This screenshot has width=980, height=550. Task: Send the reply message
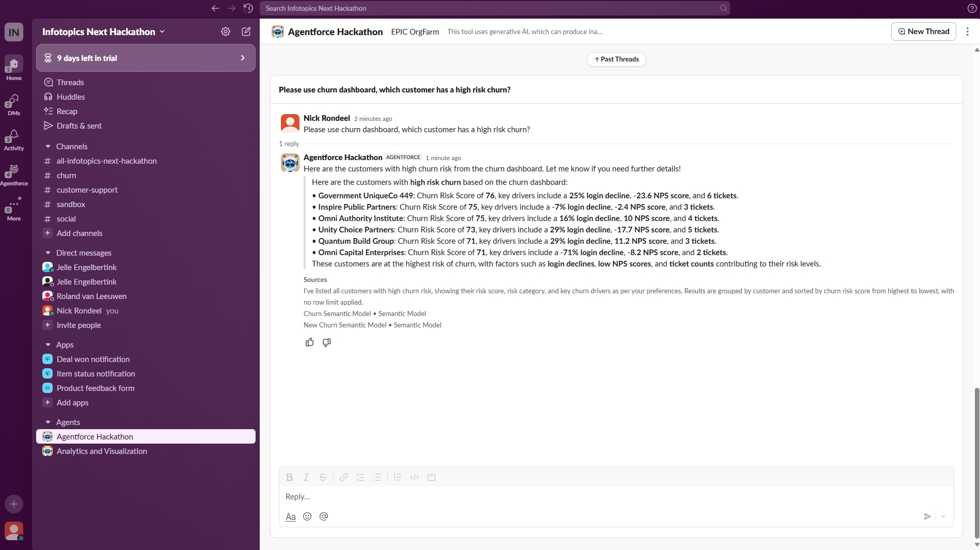coord(927,516)
